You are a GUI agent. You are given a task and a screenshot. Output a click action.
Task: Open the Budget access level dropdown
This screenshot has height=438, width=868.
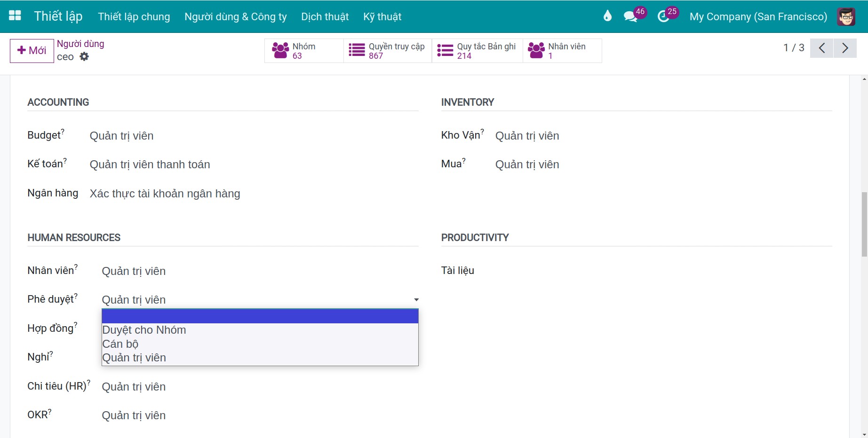coord(254,136)
